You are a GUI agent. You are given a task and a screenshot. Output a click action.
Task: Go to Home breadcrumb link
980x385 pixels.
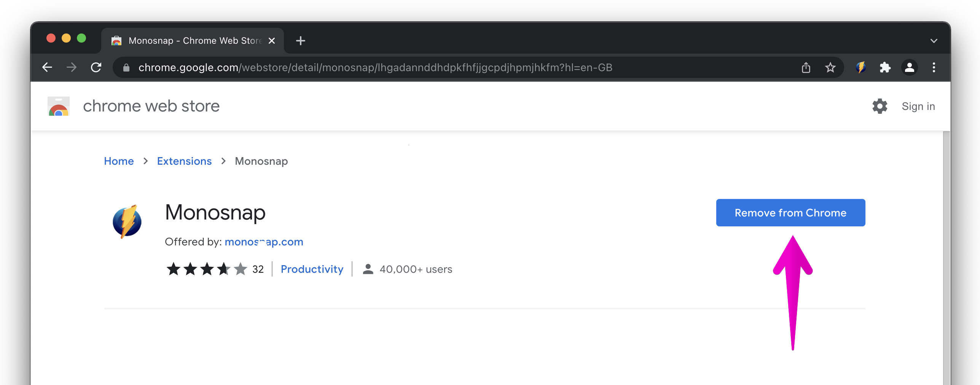click(119, 161)
